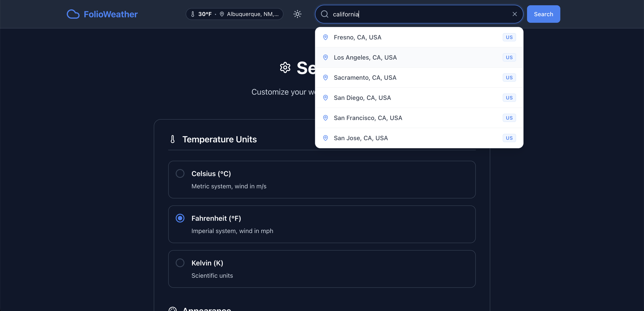This screenshot has height=311, width=644.
Task: Click the thermometer icon beside Temperature Units
Action: point(173,139)
